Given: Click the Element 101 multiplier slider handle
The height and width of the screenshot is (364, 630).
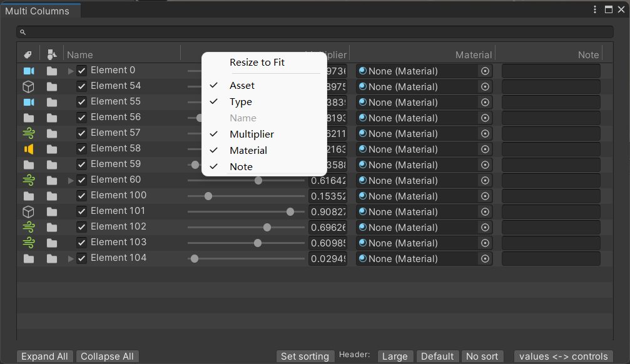Looking at the screenshot, I should 290,212.
